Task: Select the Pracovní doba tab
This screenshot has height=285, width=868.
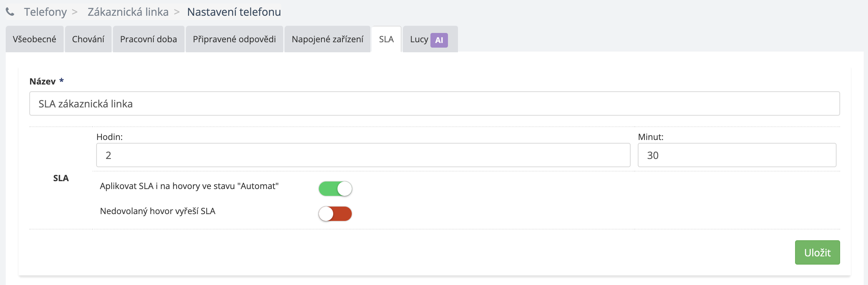Action: 148,39
